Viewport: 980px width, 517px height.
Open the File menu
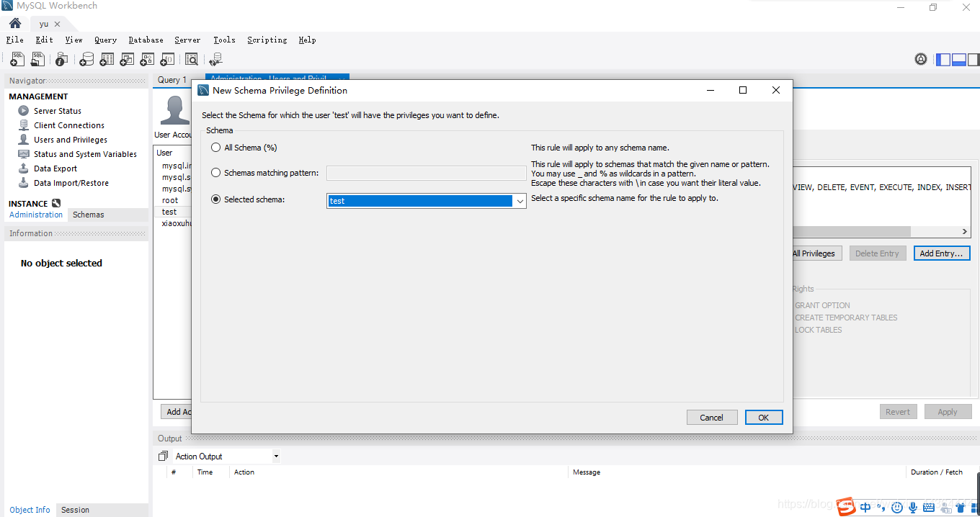click(15, 40)
